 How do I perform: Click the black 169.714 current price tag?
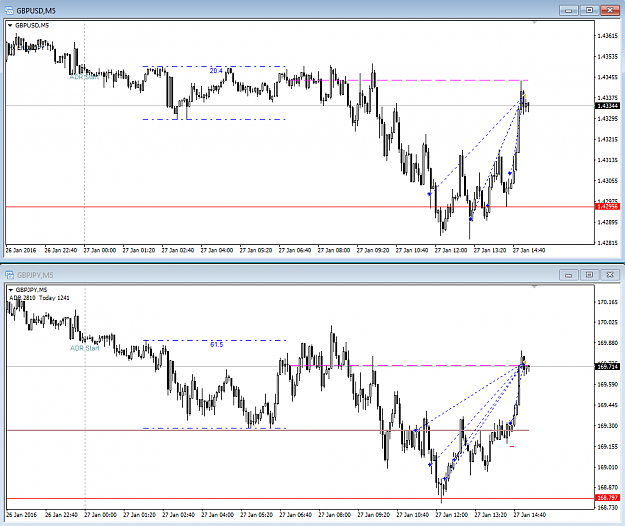coord(607,366)
